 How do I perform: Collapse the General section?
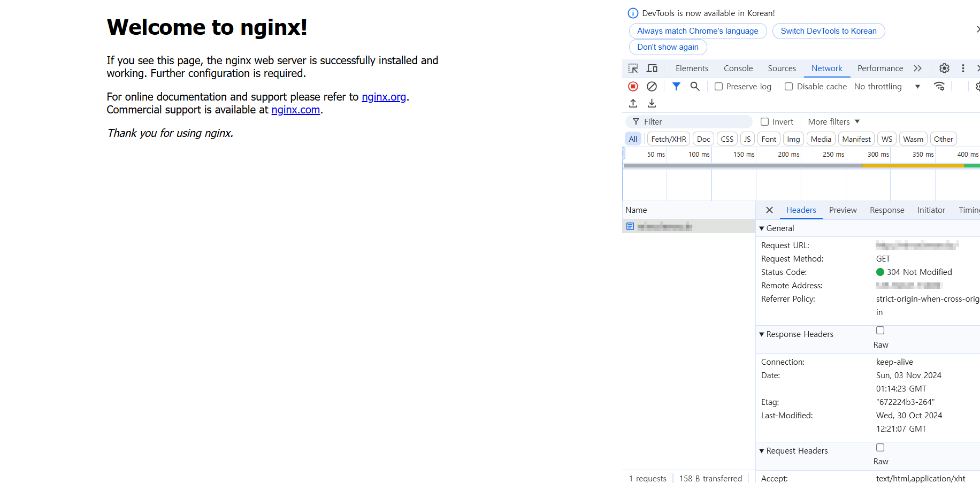[x=762, y=228]
